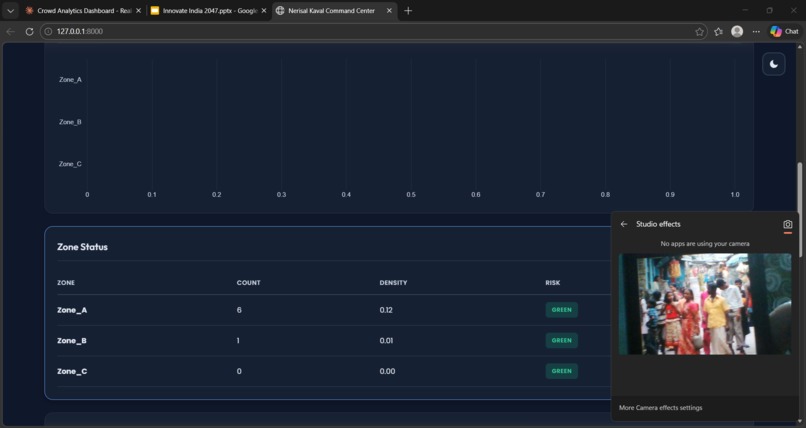Close the Crowd Analytics Dashboard tab
The height and width of the screenshot is (428, 806).
pos(138,11)
